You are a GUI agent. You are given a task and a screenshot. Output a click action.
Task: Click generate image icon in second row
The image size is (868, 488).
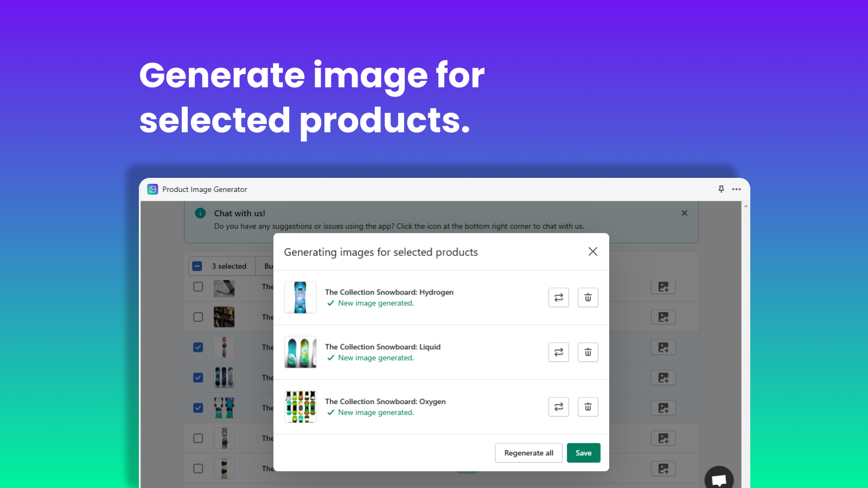[663, 317]
